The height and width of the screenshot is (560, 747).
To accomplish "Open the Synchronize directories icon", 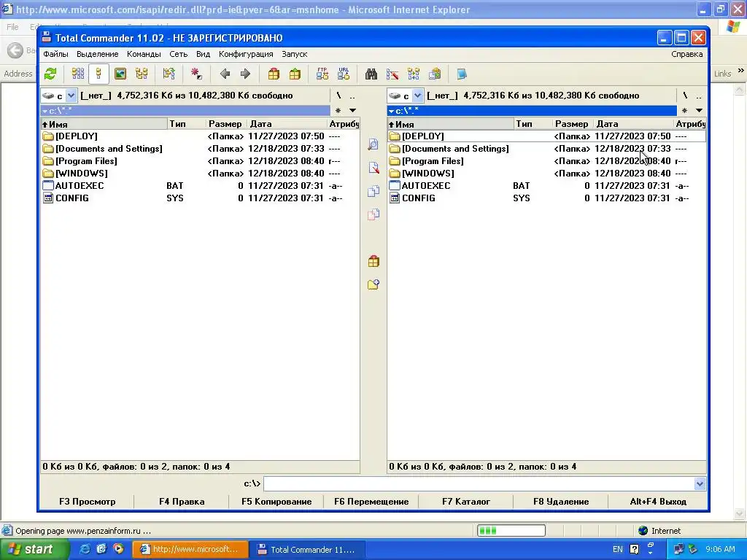I will (x=414, y=74).
